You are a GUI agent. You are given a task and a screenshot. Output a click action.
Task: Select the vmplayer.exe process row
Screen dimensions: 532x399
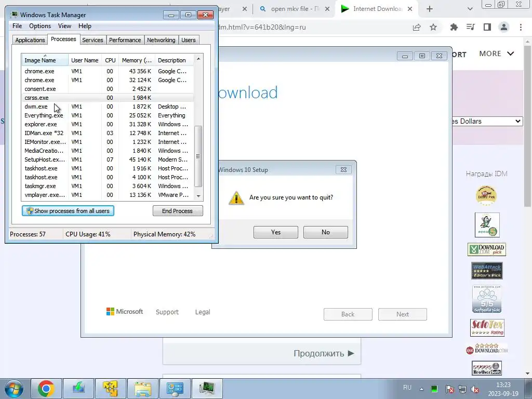pyautogui.click(x=108, y=195)
